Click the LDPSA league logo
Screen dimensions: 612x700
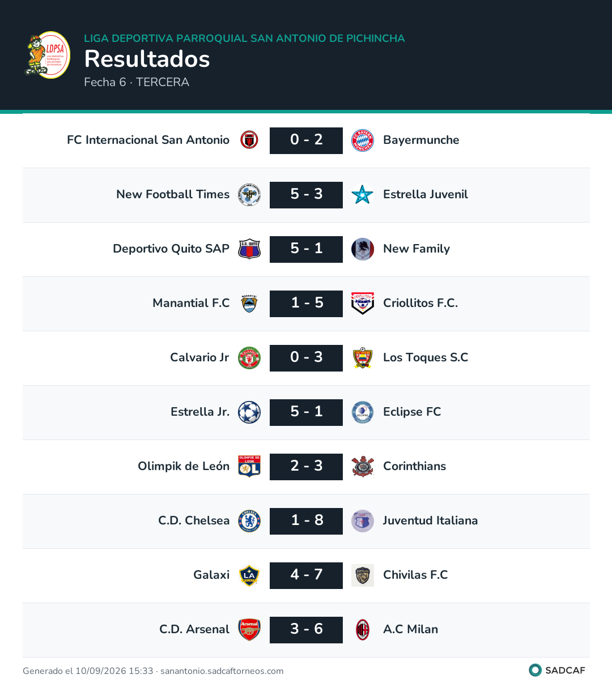click(48, 55)
